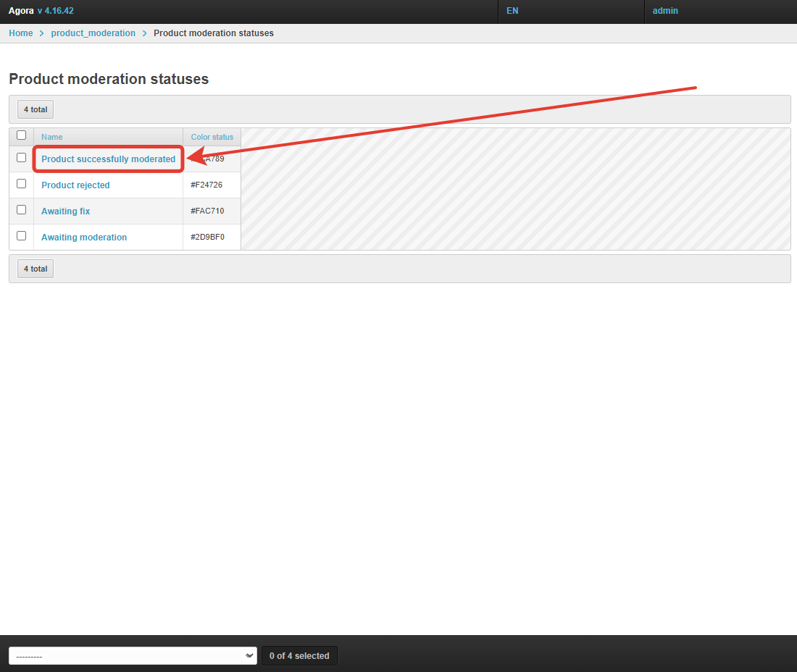Click the 4 total button above the table
Screen dimensions: 797x672
[x=36, y=109]
